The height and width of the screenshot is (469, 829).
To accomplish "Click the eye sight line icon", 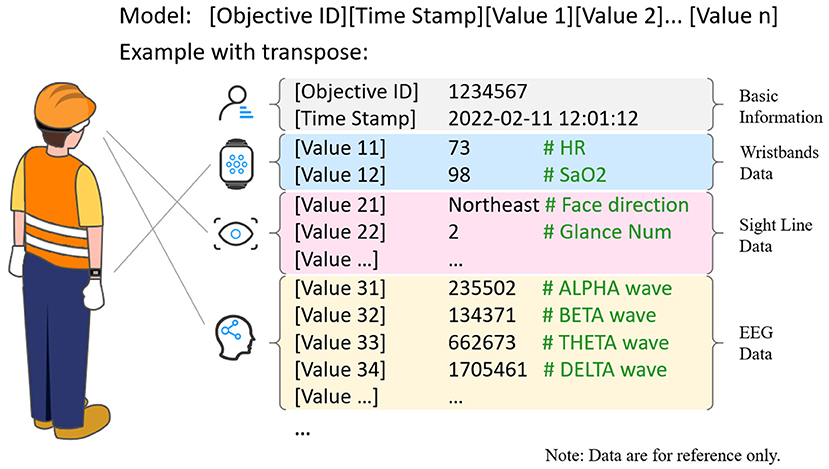I will pos(236,233).
